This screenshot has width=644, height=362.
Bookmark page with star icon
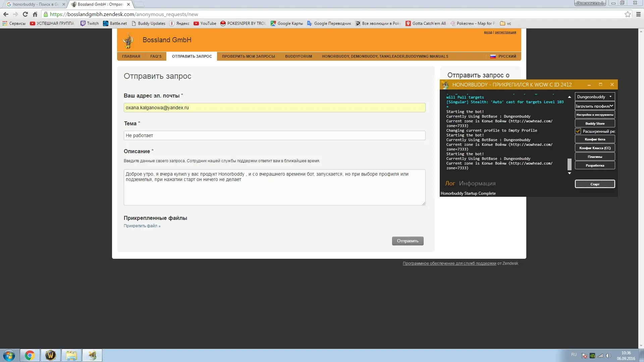[x=628, y=14]
